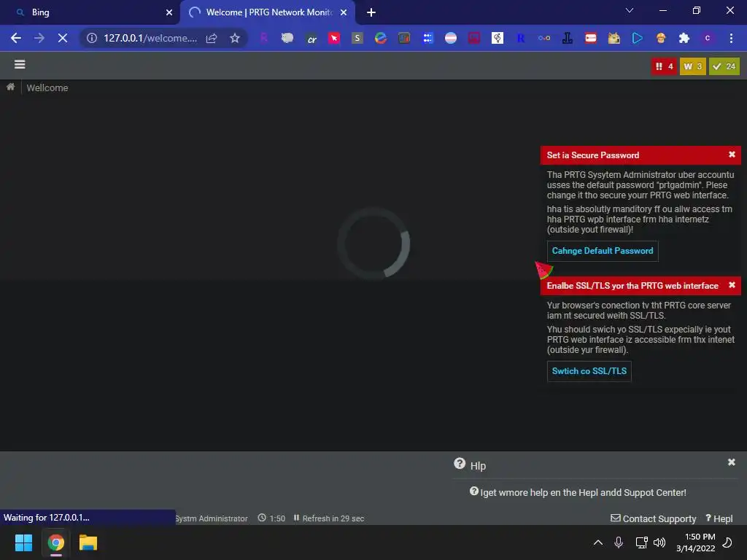The image size is (747, 560).
Task: Open the 'cr' extension icon
Action: (x=311, y=39)
